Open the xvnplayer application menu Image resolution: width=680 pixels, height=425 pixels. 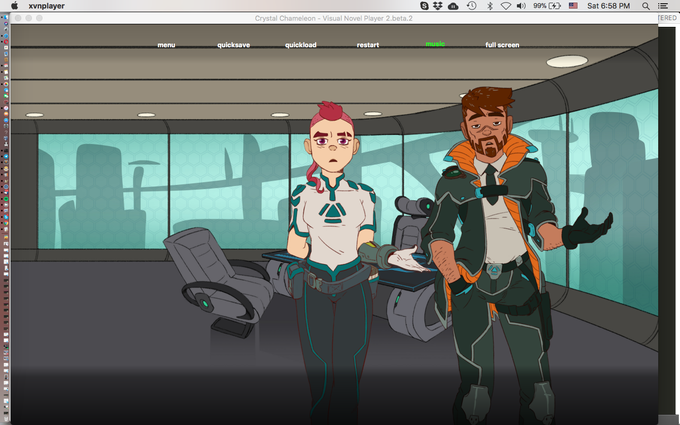tap(46, 6)
